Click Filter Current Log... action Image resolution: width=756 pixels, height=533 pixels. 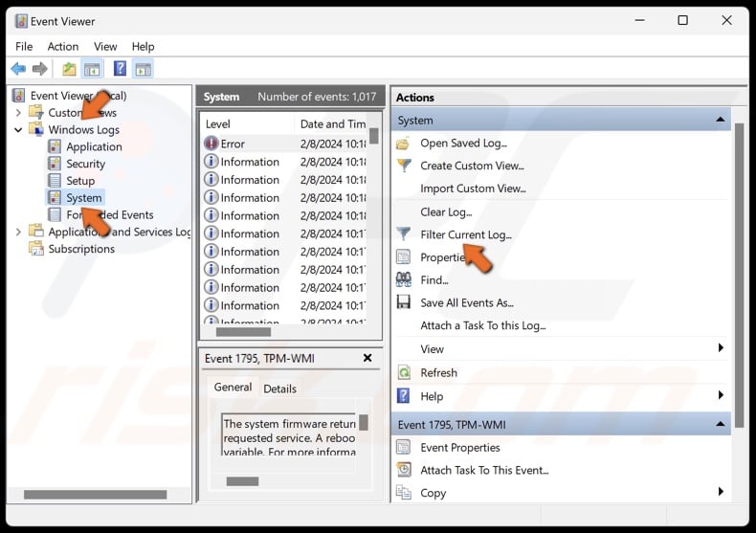point(466,234)
